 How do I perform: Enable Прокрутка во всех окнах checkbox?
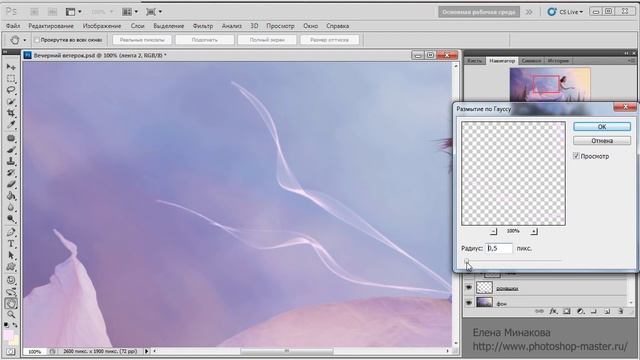tap(37, 40)
